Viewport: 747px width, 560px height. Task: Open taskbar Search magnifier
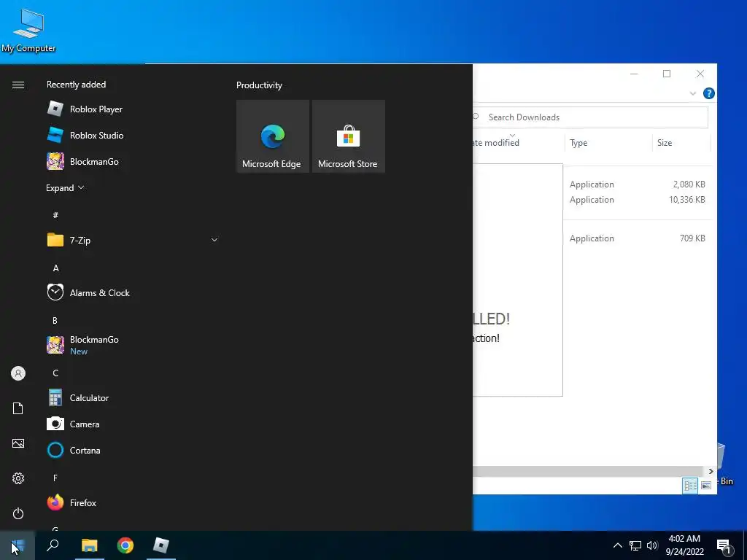pos(53,545)
